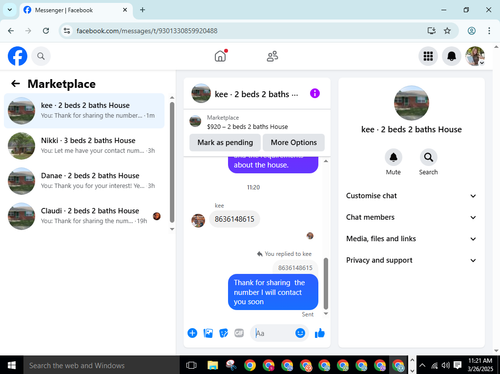Open Task View on taskbar
Viewport: 500px width, 374px height.
coord(191,365)
